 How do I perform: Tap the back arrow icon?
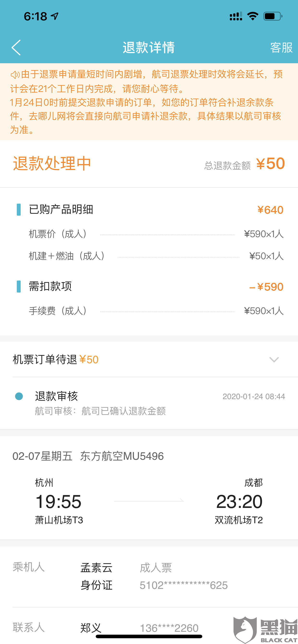[16, 47]
